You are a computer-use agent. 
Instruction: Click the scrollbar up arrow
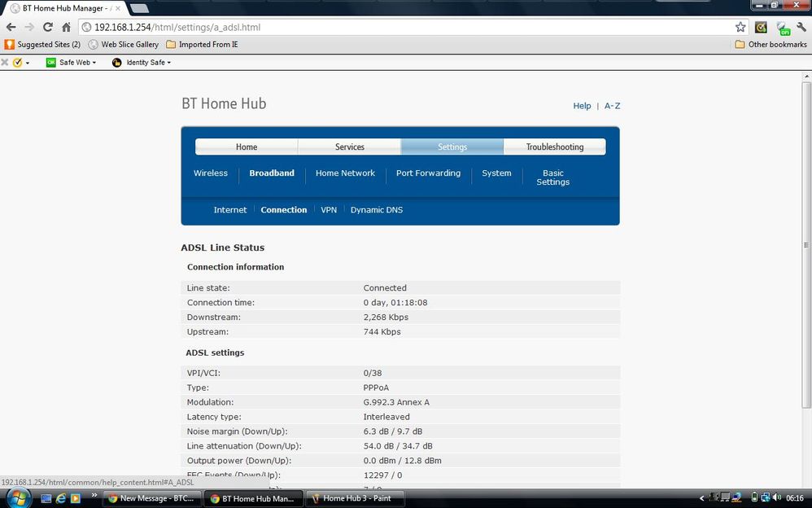(806, 77)
